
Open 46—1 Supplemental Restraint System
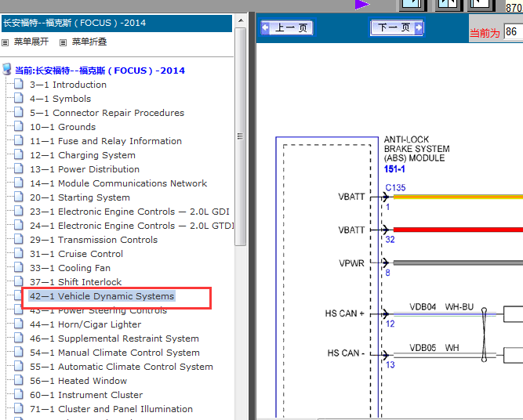(114, 339)
